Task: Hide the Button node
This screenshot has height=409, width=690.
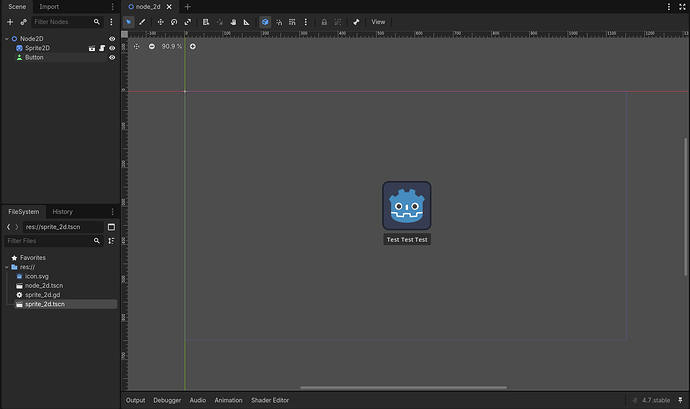Action: [112, 58]
